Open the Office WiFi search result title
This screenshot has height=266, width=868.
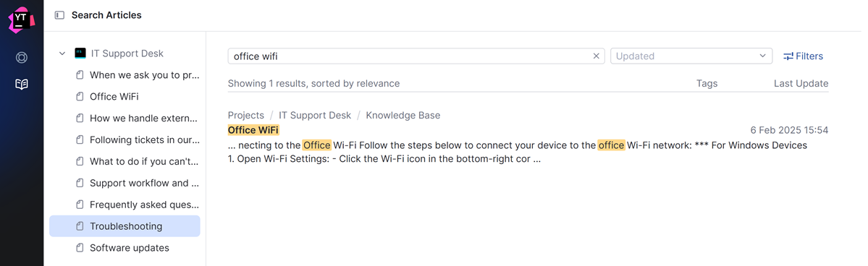(x=253, y=130)
